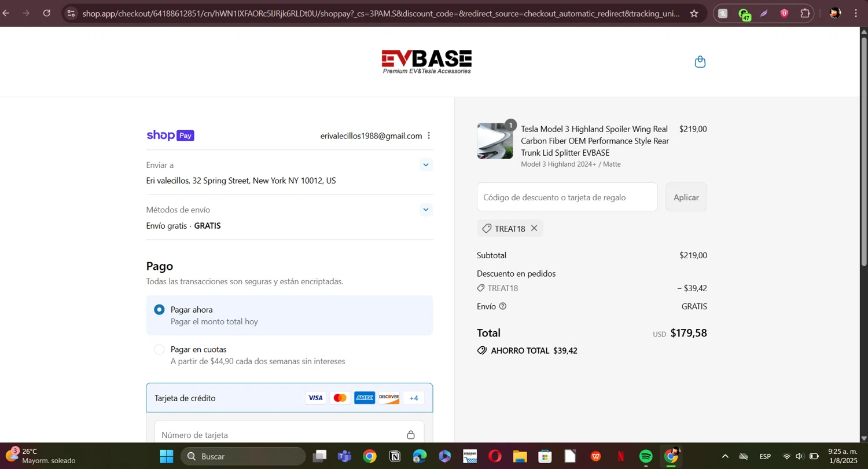Open the Chrome profile avatar

pos(834,13)
